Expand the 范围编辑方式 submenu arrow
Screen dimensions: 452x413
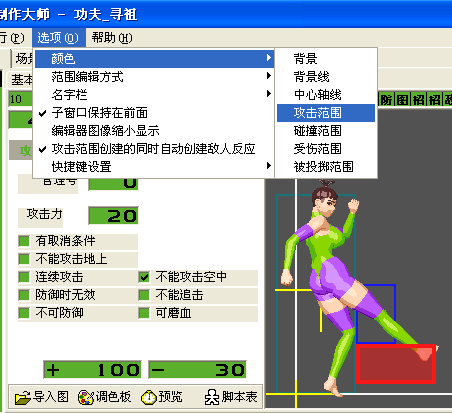pyautogui.click(x=269, y=76)
